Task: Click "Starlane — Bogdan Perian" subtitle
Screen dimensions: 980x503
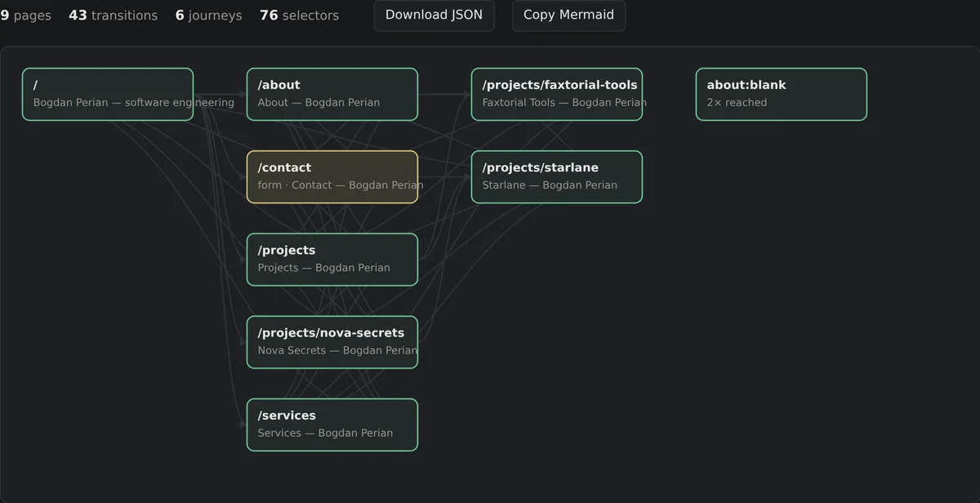Action: tap(550, 185)
